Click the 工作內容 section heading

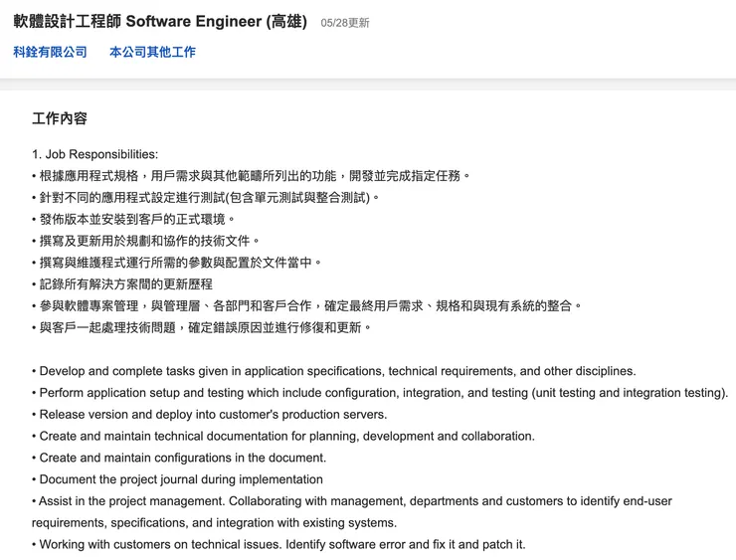point(60,118)
